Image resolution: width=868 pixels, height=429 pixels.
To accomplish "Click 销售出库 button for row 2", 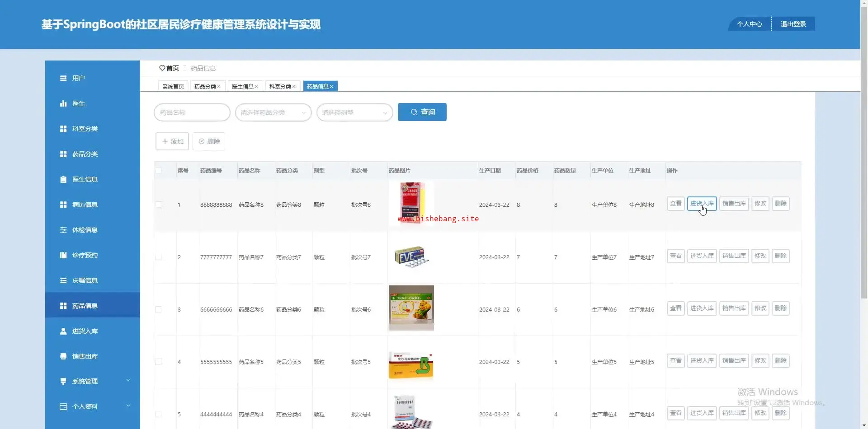I will point(734,256).
